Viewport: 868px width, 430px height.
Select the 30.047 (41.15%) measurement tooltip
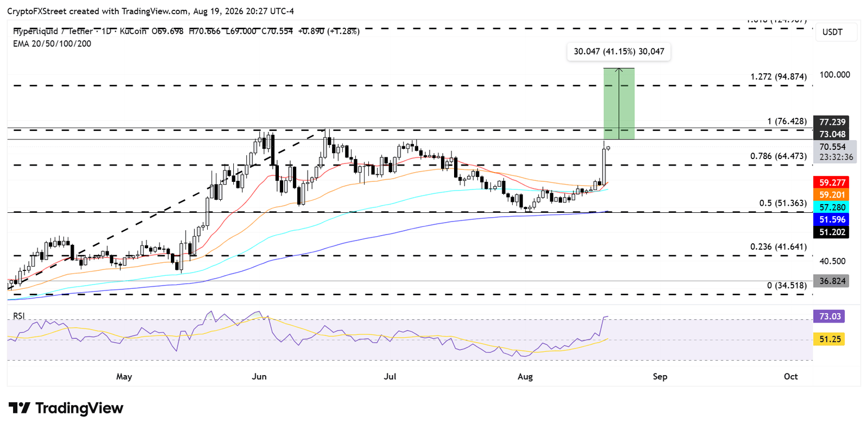[618, 52]
